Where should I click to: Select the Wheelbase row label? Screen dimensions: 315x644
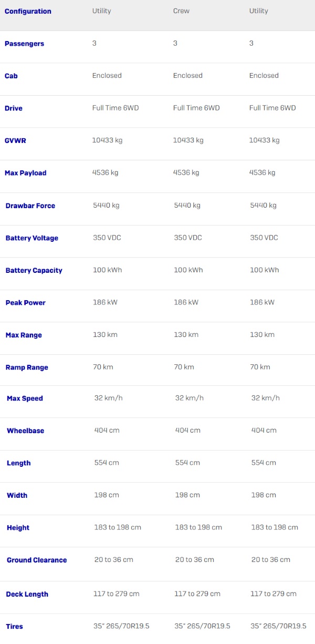click(x=25, y=431)
